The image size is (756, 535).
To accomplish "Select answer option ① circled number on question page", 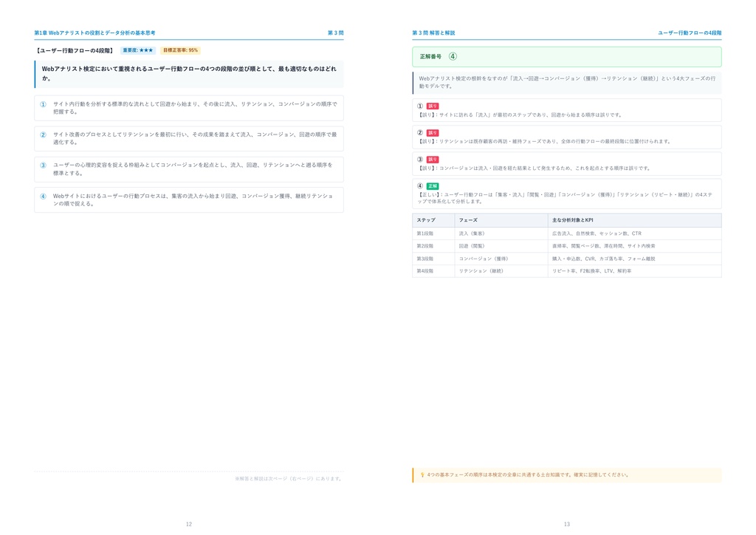I will [43, 104].
